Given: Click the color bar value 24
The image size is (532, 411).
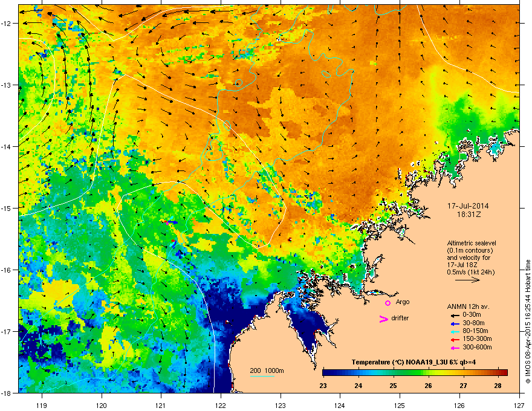Looking at the screenshot, I should click(x=358, y=386).
